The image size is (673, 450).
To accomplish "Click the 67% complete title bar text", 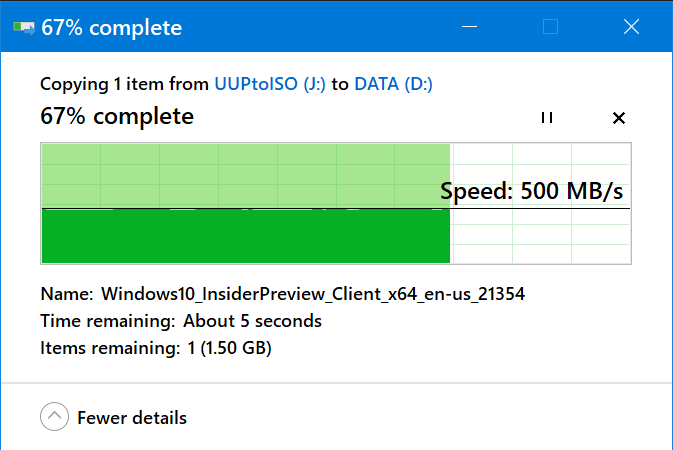I will 112,28.
